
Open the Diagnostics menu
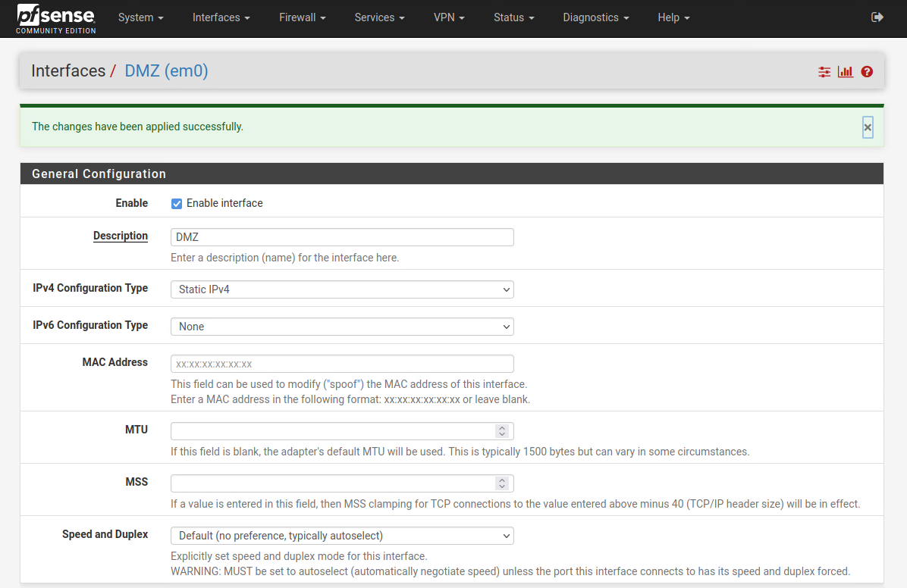[596, 17]
